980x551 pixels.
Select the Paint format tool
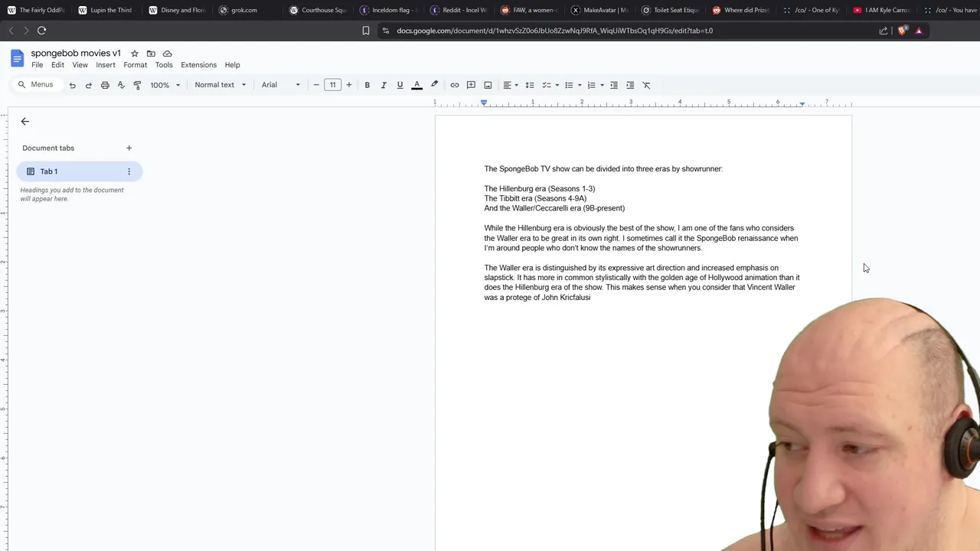click(x=137, y=85)
